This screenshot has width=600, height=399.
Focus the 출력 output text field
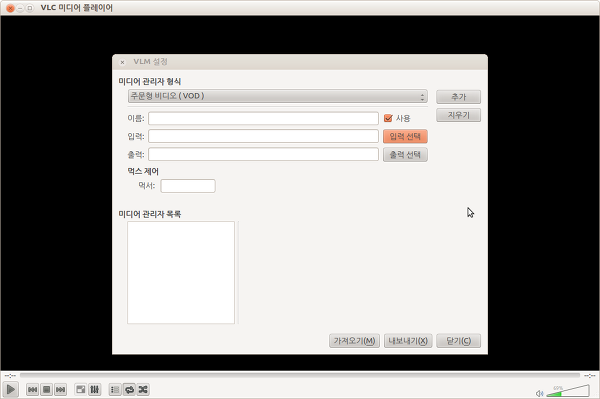pos(263,154)
